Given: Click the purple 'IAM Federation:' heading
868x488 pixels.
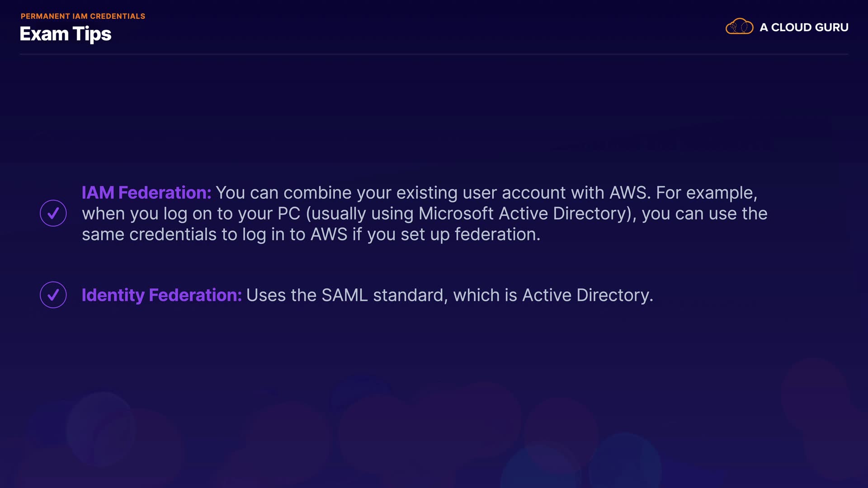Looking at the screenshot, I should click(146, 193).
